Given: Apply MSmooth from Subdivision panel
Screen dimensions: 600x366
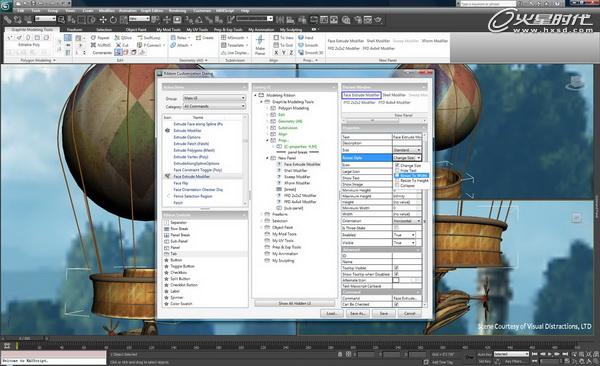Looking at the screenshot, I should [x=233, y=38].
